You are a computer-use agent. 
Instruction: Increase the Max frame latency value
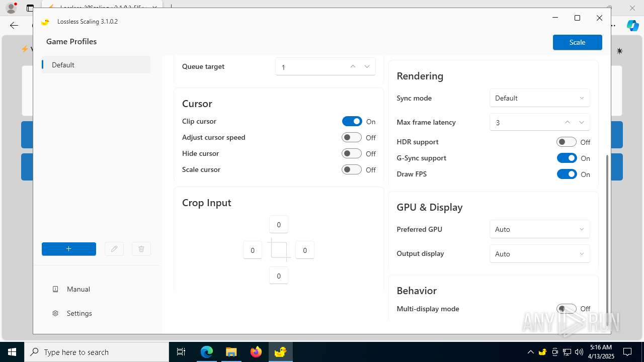click(x=568, y=122)
